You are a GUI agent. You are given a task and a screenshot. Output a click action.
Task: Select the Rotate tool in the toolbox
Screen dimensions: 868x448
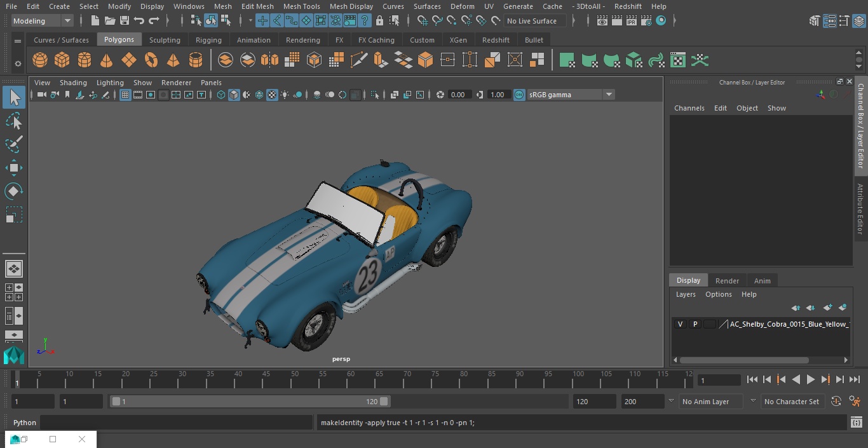click(x=14, y=191)
